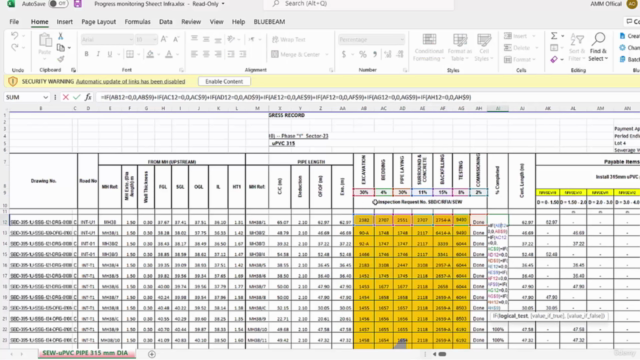
Task: Click the Format cells button
Action: pos(518,60)
